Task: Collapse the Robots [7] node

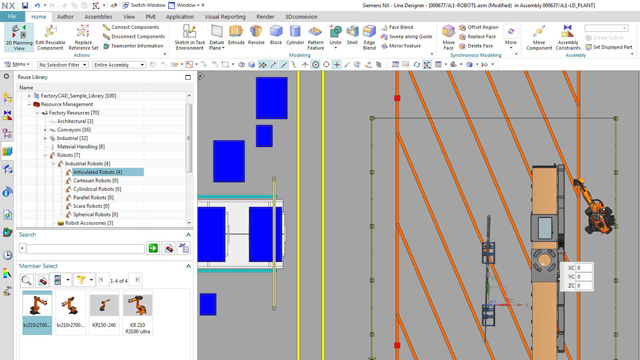Action: (45, 155)
